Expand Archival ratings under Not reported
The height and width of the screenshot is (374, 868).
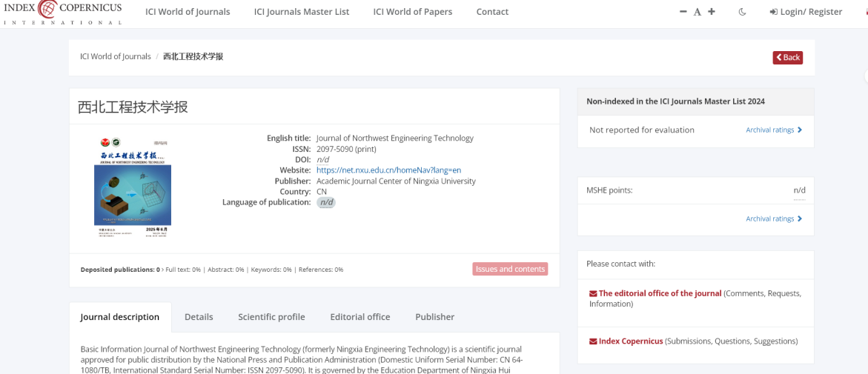click(x=773, y=130)
